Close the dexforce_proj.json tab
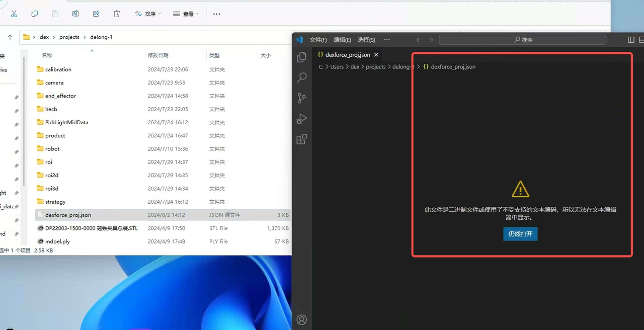 [376, 55]
